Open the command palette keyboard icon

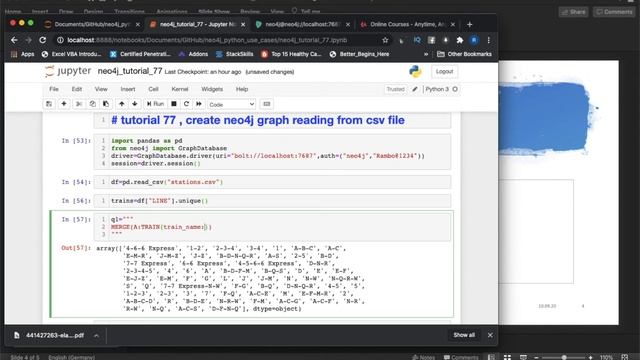267,104
